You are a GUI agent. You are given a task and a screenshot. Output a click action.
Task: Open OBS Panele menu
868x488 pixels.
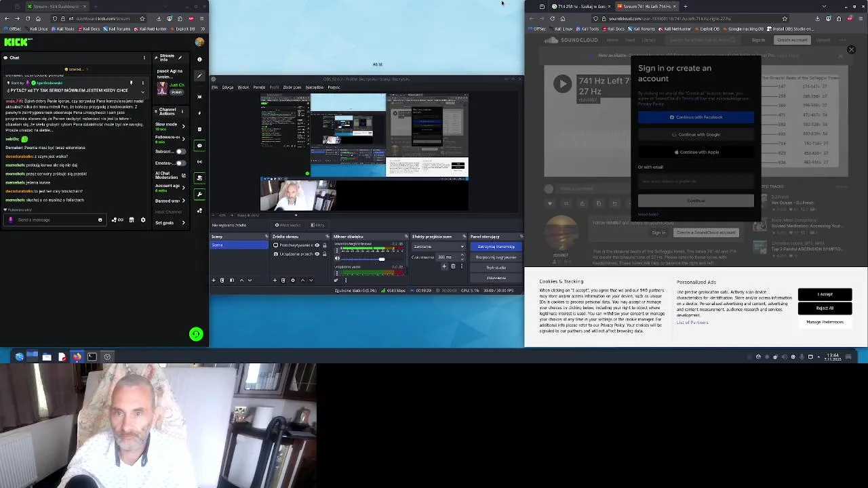tap(259, 87)
